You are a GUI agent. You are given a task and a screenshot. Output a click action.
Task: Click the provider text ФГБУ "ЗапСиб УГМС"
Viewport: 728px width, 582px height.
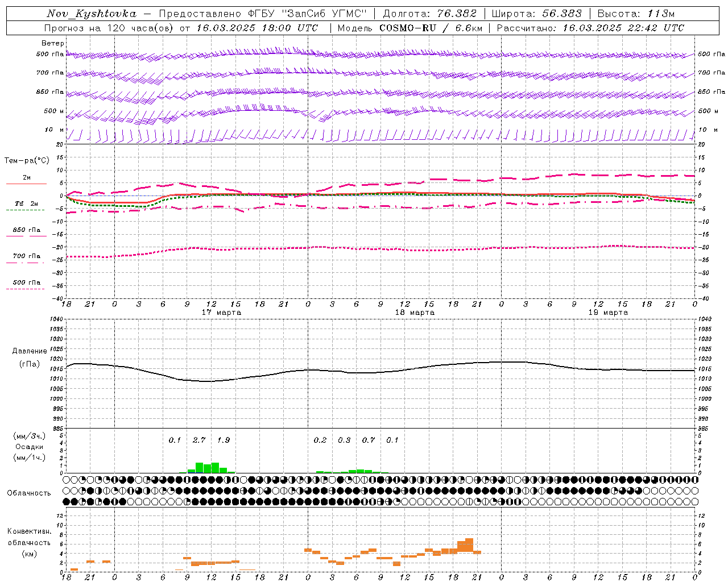pyautogui.click(x=308, y=14)
